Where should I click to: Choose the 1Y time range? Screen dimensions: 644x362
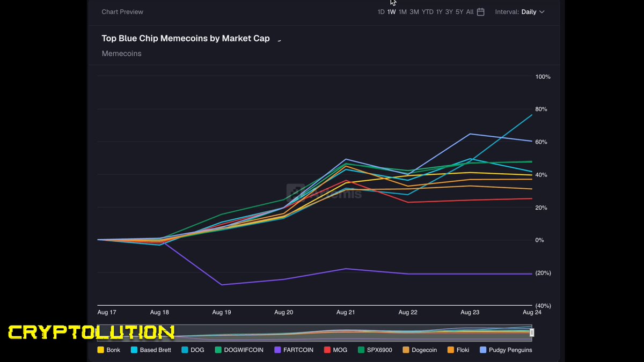pyautogui.click(x=440, y=12)
